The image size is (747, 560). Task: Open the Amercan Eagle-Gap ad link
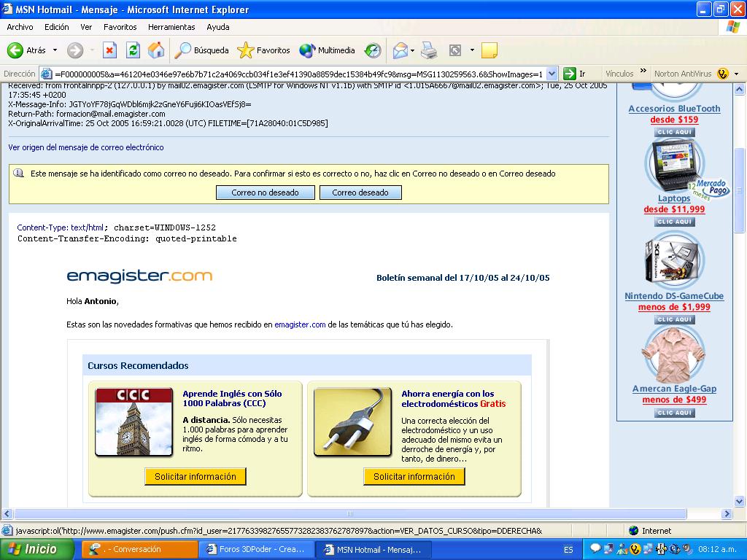click(674, 389)
